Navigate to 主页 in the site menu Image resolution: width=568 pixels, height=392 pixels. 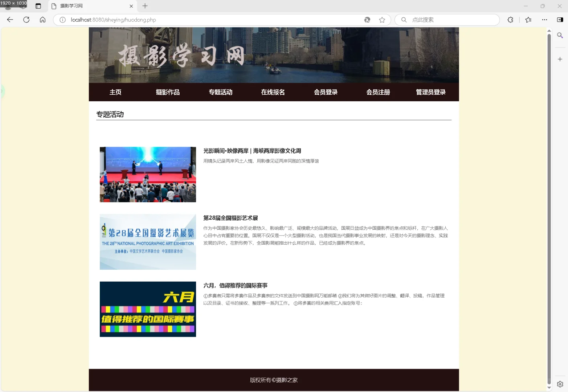[x=115, y=92]
